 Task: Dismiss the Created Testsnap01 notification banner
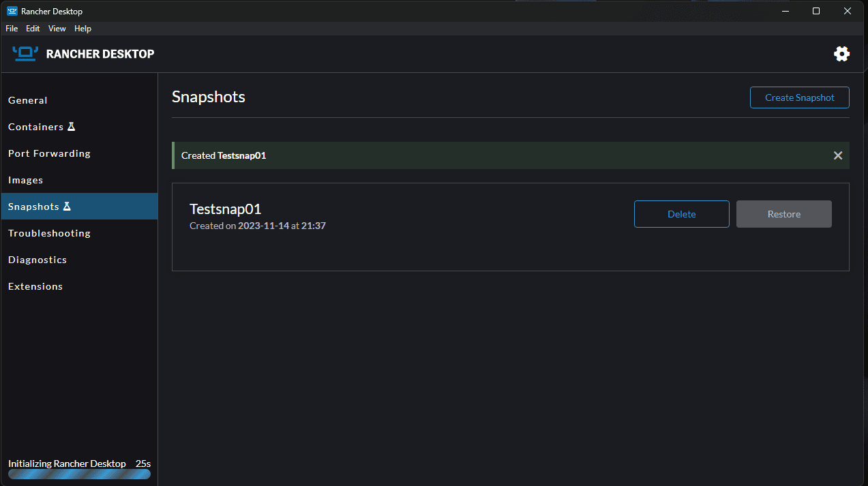pyautogui.click(x=838, y=155)
